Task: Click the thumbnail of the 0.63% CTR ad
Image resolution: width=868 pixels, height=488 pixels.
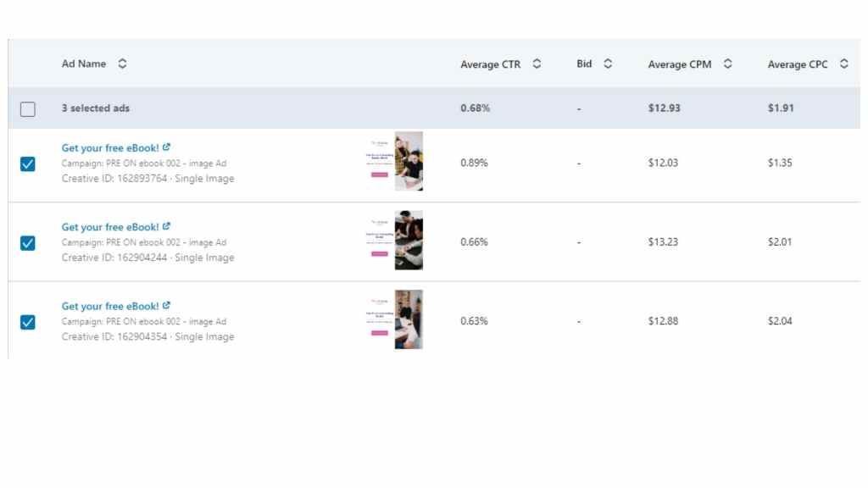Action: [x=395, y=319]
